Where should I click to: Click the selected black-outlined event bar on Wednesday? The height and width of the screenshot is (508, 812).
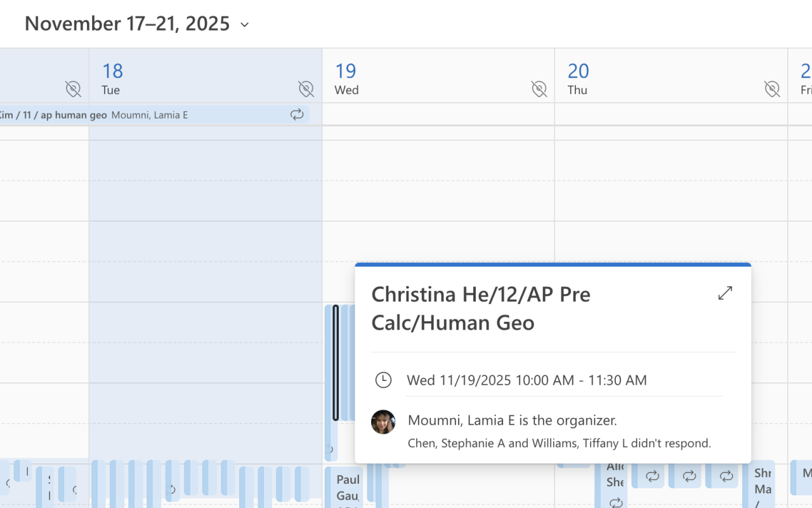pyautogui.click(x=336, y=362)
